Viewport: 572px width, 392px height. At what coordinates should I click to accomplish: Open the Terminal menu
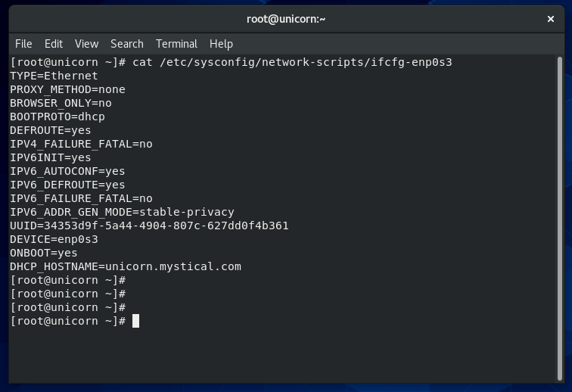click(x=176, y=44)
